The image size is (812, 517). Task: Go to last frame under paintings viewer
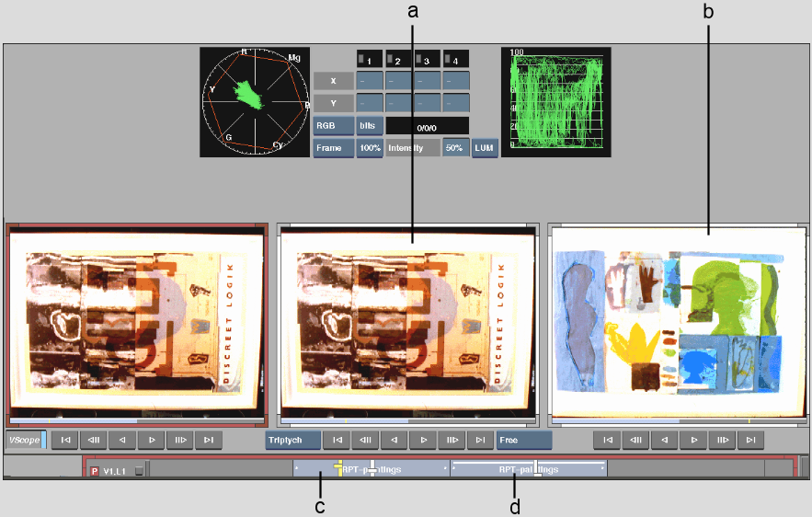751,440
